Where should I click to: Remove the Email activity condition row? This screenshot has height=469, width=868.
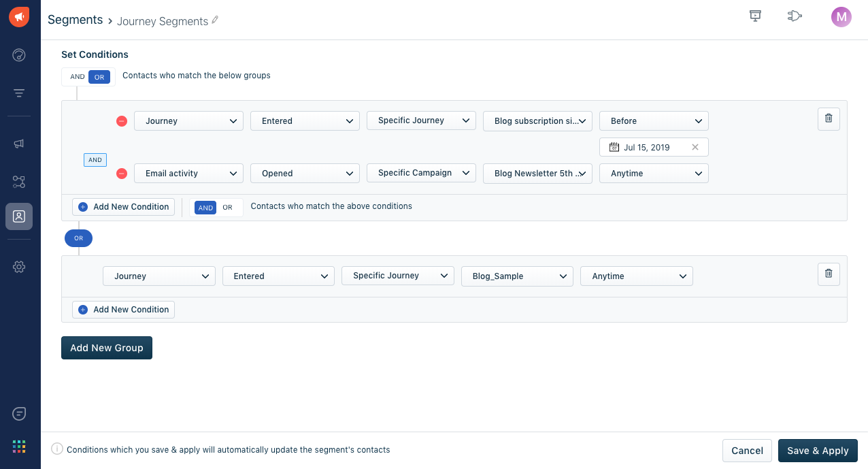(122, 174)
